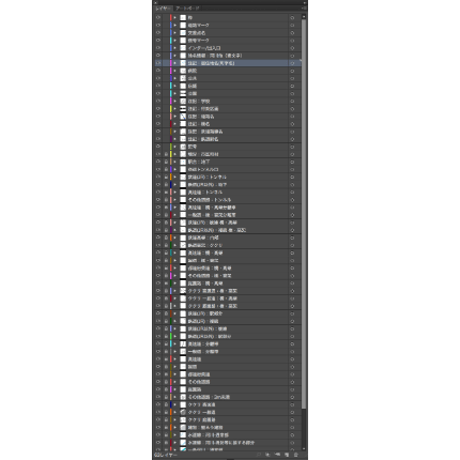Click the scrollbar down arrow
Viewport: 460px width, 460px height.
tap(304, 449)
